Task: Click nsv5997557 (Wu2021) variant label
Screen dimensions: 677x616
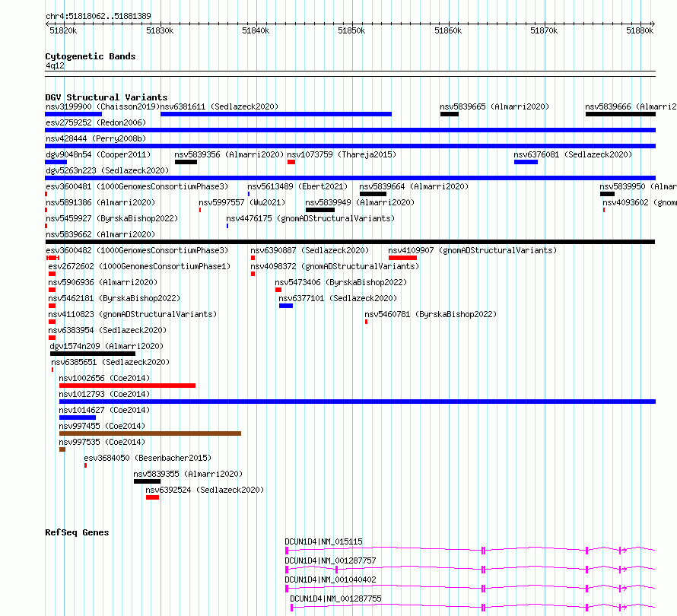Action: pos(242,202)
